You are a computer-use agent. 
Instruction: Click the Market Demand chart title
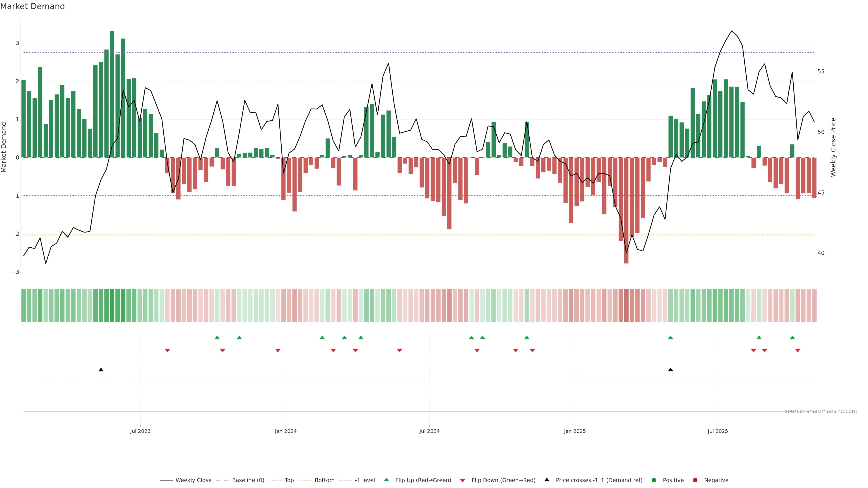(32, 6)
